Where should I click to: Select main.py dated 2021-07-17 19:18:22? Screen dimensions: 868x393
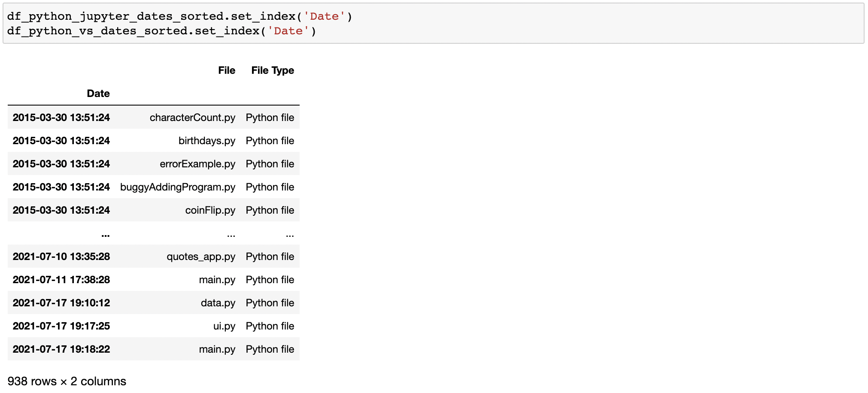tap(217, 349)
